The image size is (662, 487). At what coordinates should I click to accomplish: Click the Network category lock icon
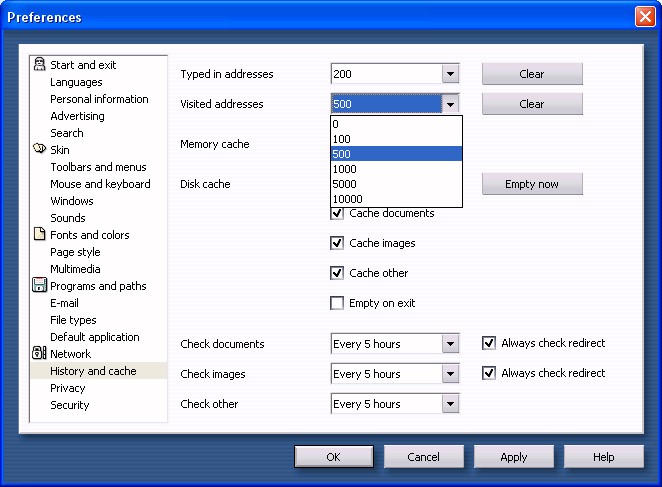click(x=39, y=354)
